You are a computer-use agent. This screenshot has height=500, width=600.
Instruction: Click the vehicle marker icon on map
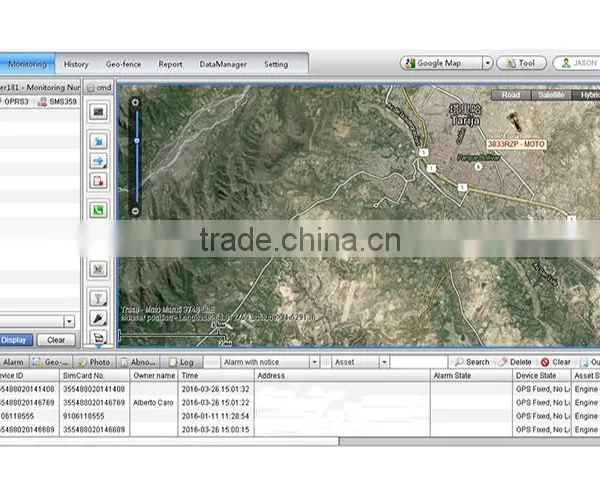[x=514, y=122]
